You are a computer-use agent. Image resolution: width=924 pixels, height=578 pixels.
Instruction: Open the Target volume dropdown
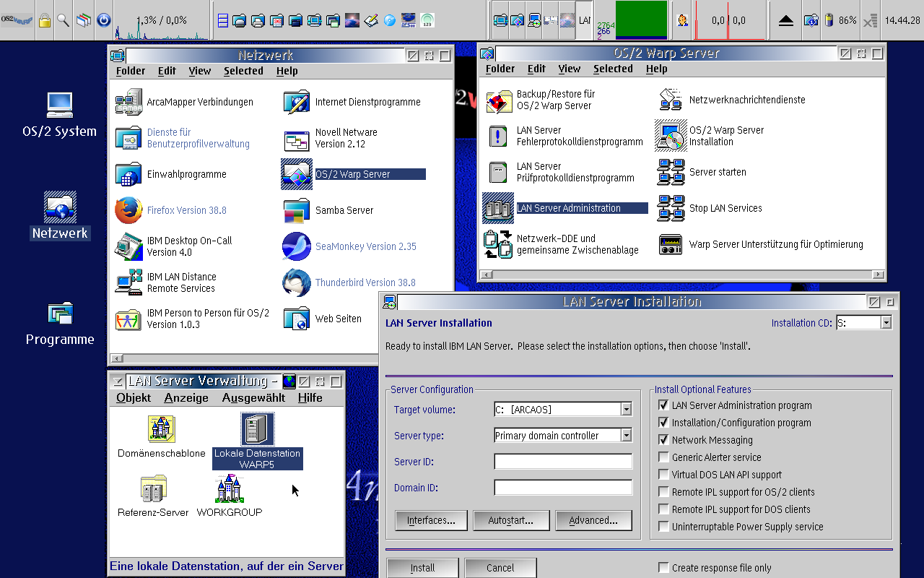point(626,410)
